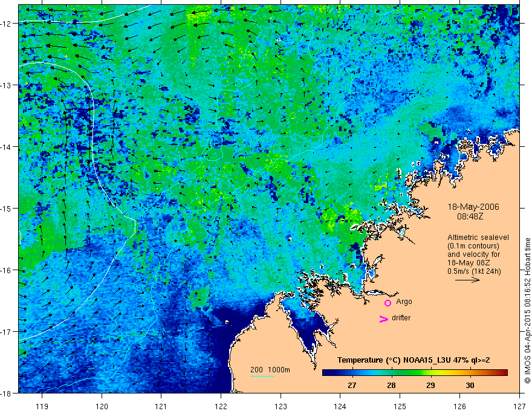Screen dimensions: 532x411
Task: Click the '124' longitude axis label
Action: 340,406
